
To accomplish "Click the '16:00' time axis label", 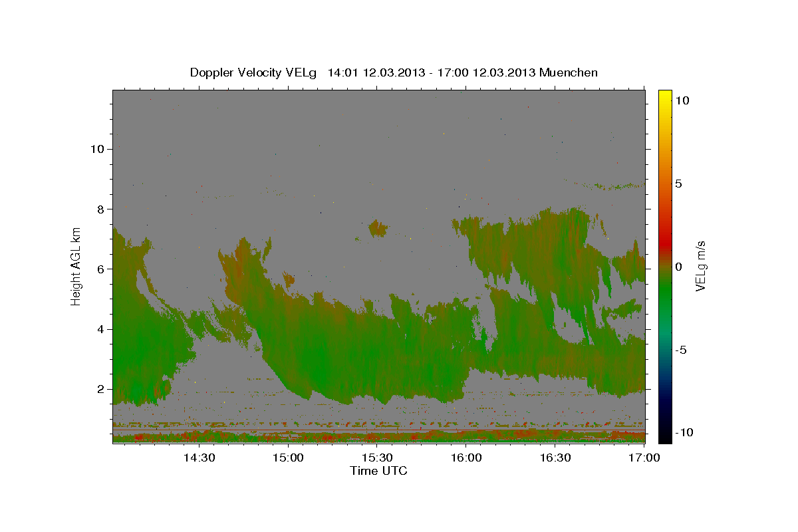I will 466,458.
